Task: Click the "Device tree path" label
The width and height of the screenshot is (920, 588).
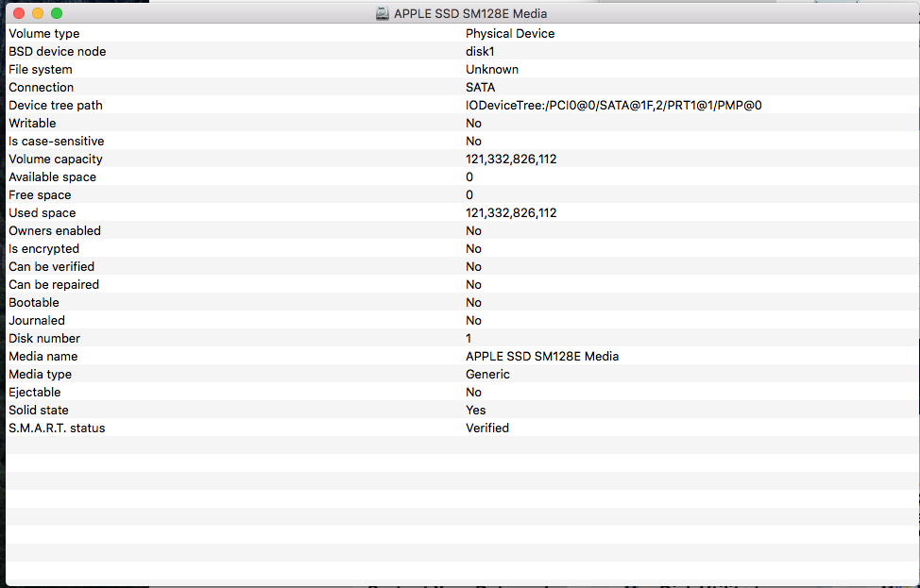Action: [56, 106]
